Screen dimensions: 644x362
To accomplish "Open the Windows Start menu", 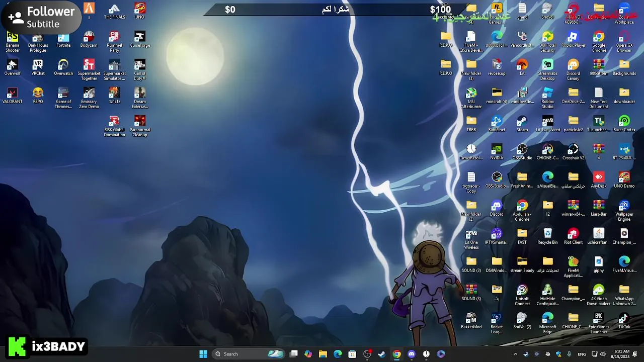I will point(203,354).
